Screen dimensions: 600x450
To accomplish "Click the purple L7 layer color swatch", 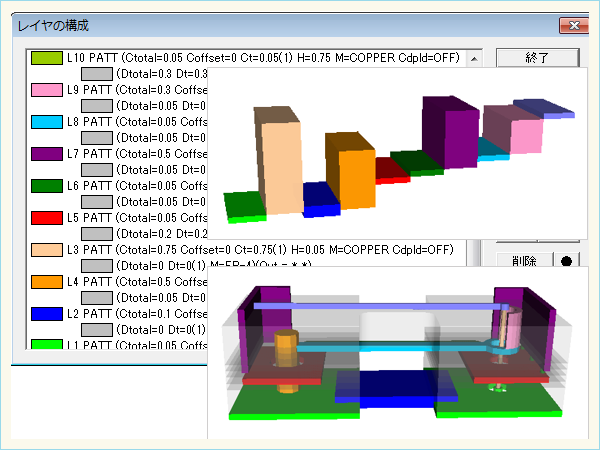I will pos(46,154).
